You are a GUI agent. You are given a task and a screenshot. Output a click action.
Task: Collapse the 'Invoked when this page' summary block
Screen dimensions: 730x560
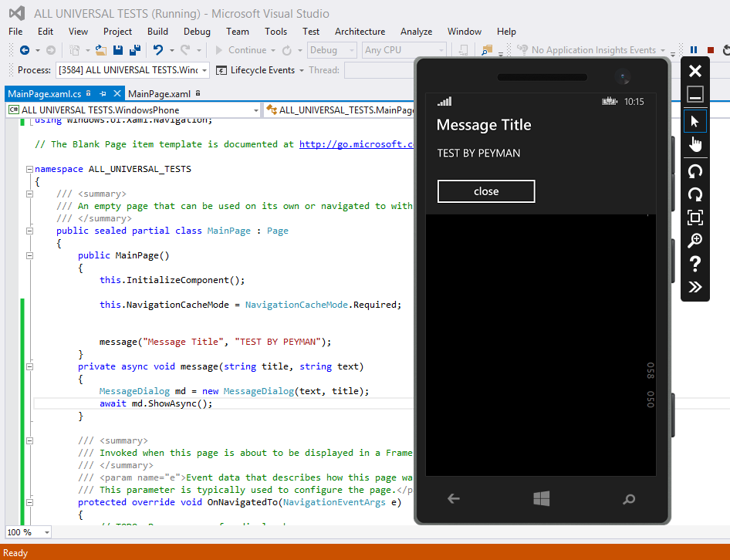coord(29,441)
